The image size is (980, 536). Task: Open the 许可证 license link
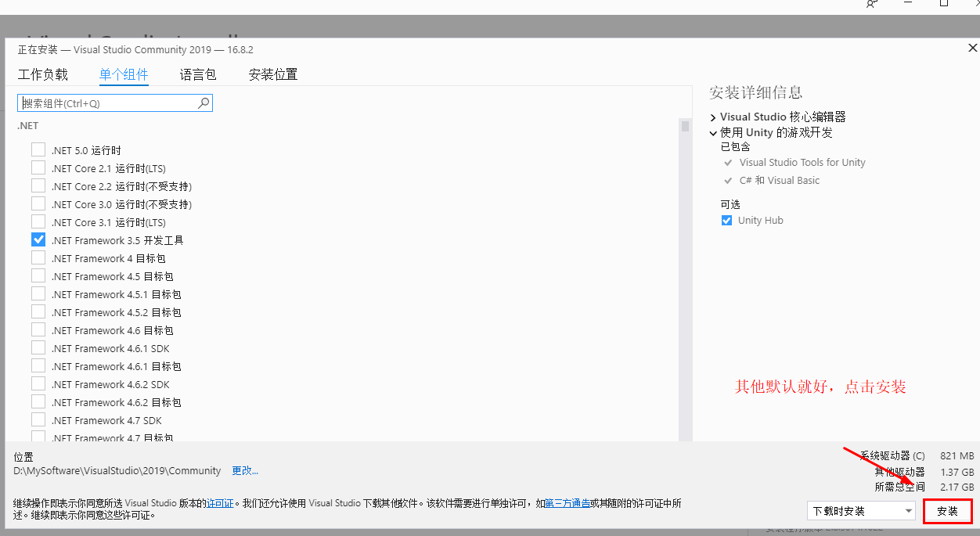click(219, 503)
